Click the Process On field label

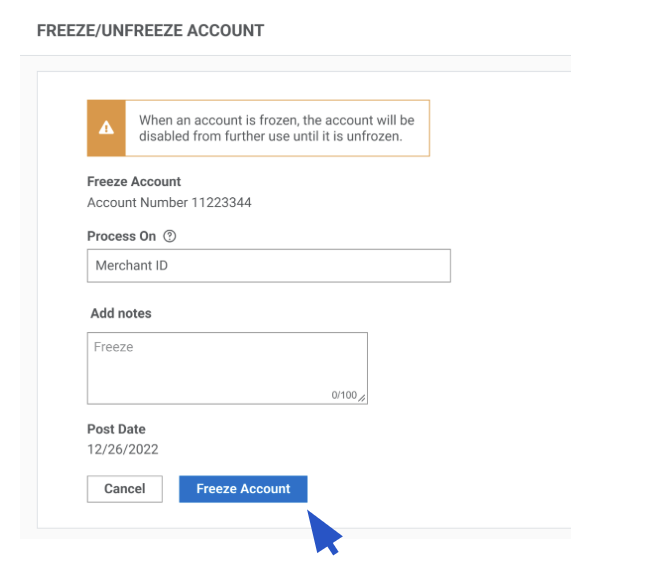(121, 237)
